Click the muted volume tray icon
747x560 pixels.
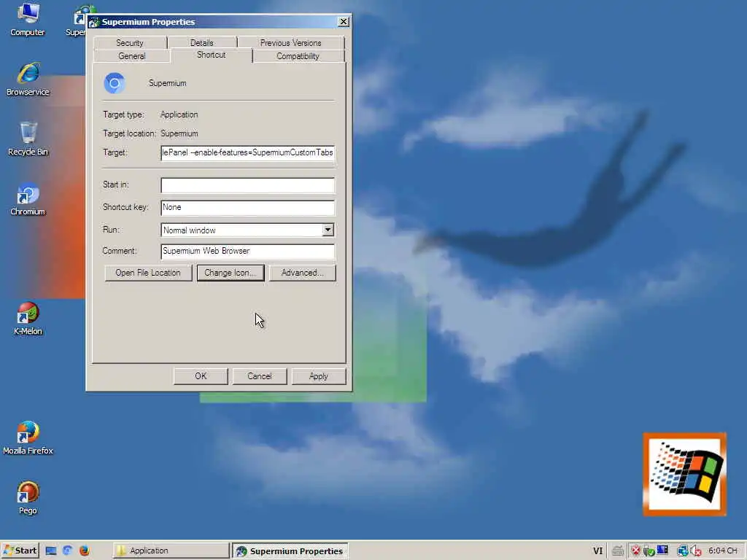pos(695,551)
